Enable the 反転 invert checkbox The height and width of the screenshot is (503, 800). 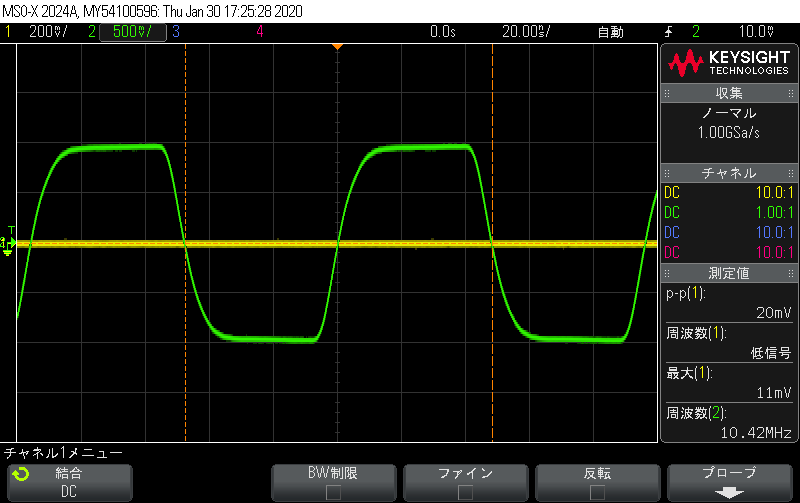tap(597, 492)
